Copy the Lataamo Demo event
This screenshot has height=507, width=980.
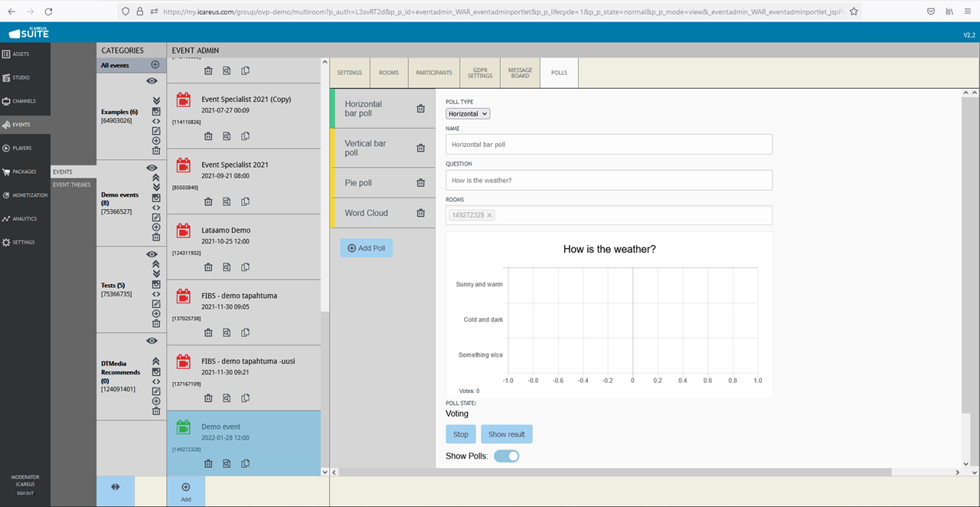(x=245, y=267)
